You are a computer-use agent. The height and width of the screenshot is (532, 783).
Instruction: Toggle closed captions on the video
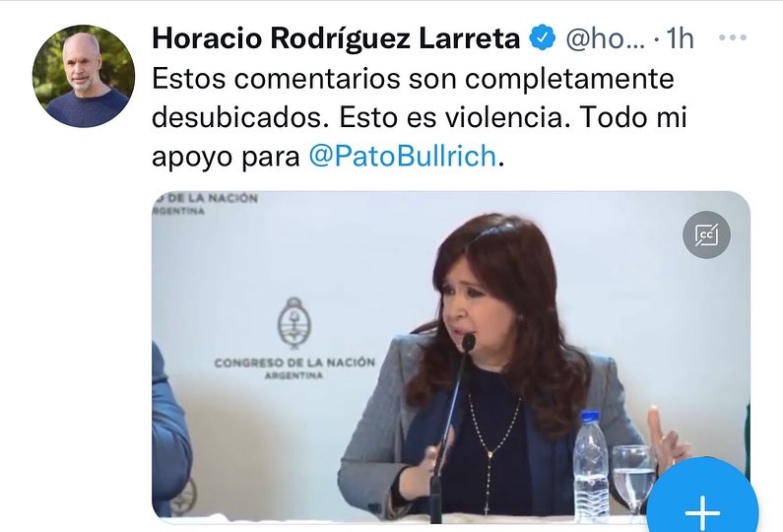click(706, 234)
